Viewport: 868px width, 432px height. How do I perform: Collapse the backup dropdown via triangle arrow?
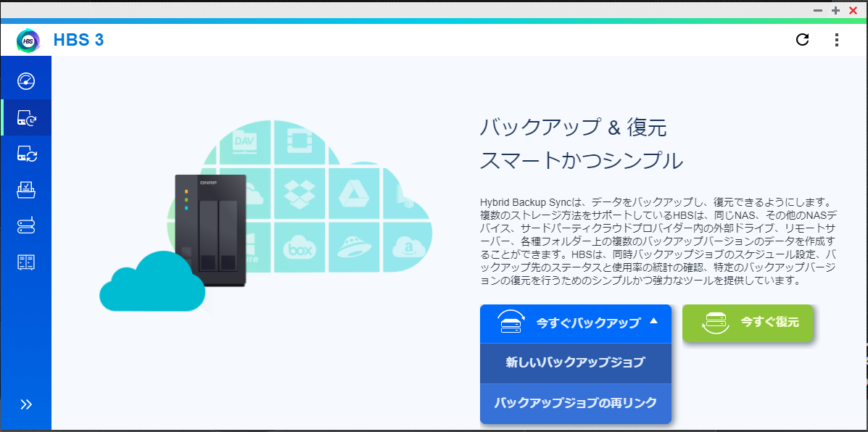(x=654, y=321)
